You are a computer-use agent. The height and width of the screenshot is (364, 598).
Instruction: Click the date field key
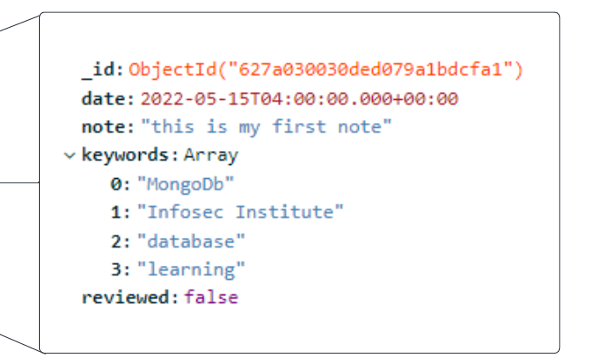click(105, 98)
